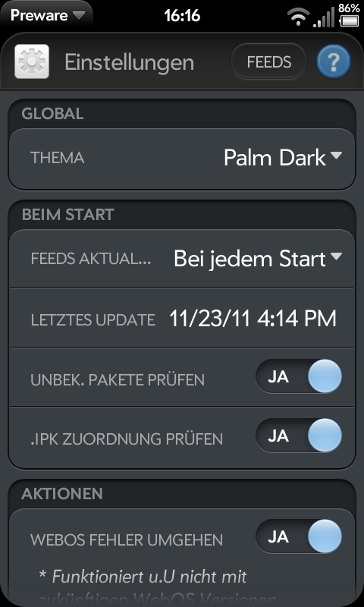The width and height of the screenshot is (364, 607).
Task: Tap the Letztes Update row
Action: pyautogui.click(x=182, y=318)
